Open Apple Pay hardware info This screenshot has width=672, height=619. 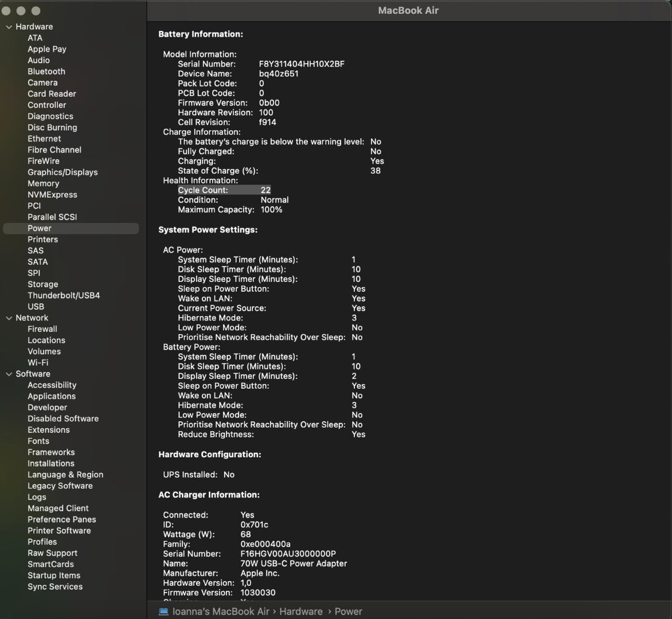point(47,49)
